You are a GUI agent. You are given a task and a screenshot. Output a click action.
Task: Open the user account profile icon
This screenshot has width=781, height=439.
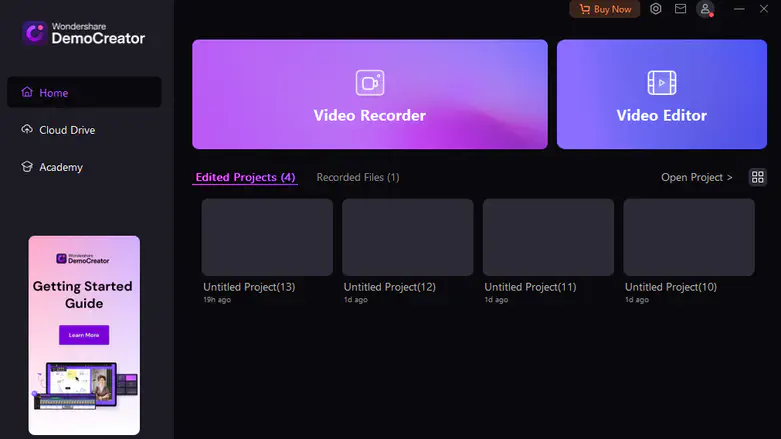click(705, 9)
